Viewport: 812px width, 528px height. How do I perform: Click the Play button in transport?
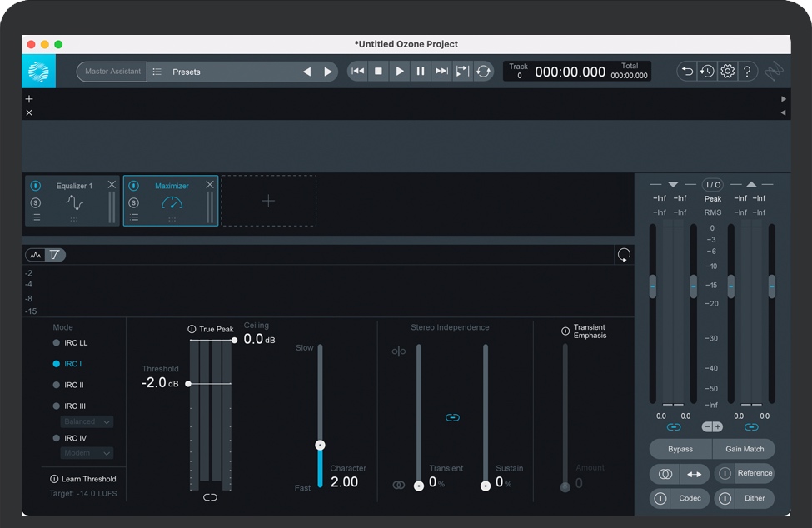[400, 72]
